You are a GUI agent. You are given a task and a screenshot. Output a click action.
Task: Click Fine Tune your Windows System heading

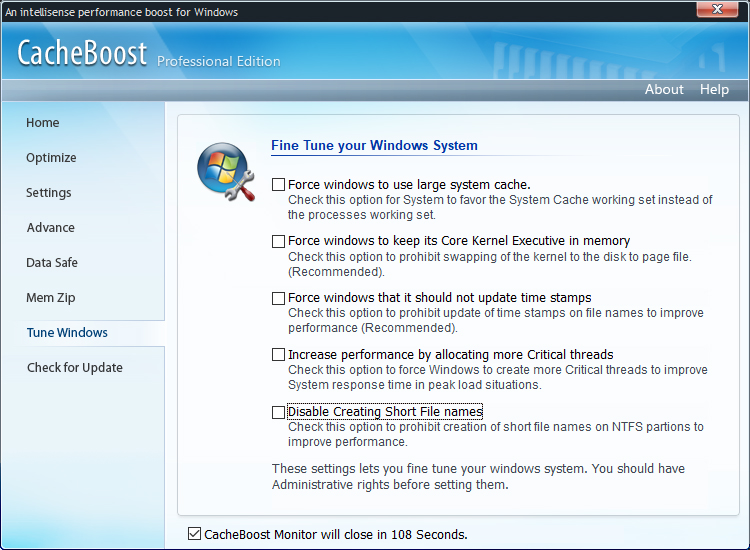tap(374, 145)
